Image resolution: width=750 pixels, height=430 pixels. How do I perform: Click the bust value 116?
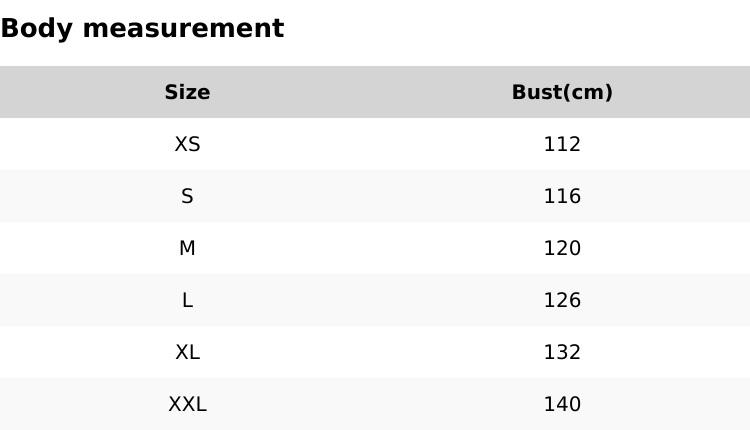point(562,196)
